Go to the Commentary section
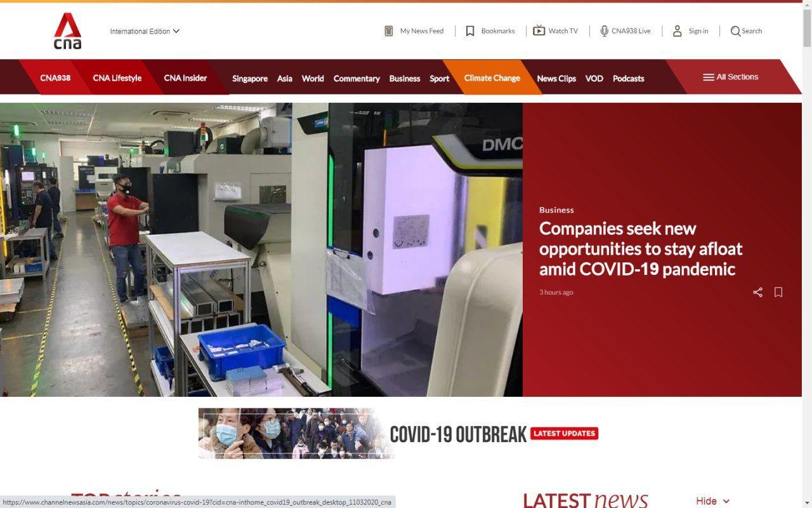Screen dimensions: 812x508 (357, 78)
